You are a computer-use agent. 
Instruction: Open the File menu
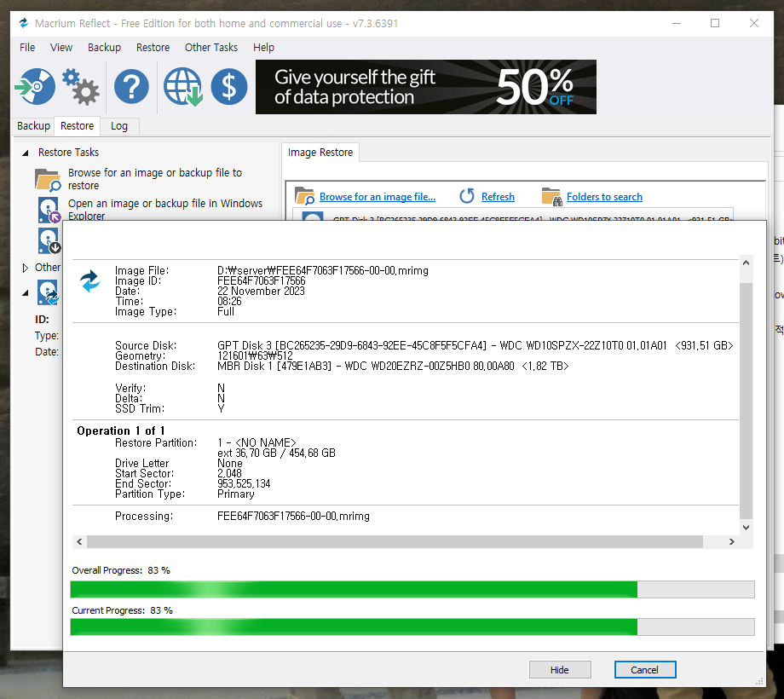click(27, 48)
